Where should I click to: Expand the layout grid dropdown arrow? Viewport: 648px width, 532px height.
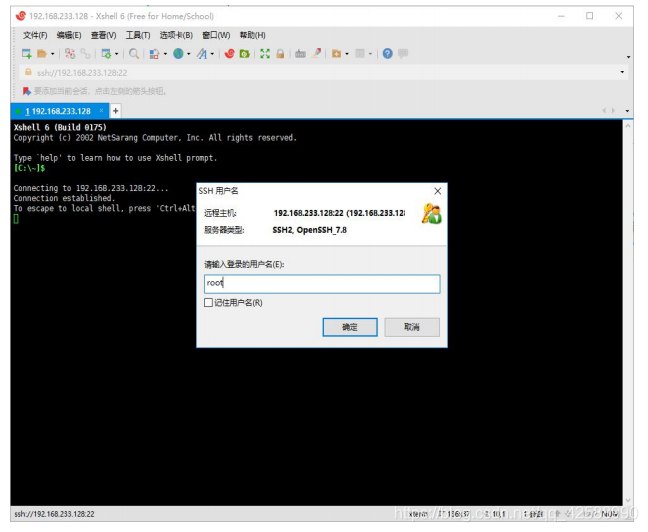[x=370, y=54]
